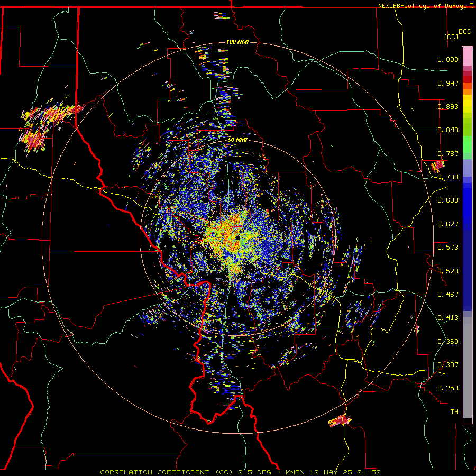The image size is (476, 476).
Task: Click the 0.467 scale value
Action: (x=448, y=295)
